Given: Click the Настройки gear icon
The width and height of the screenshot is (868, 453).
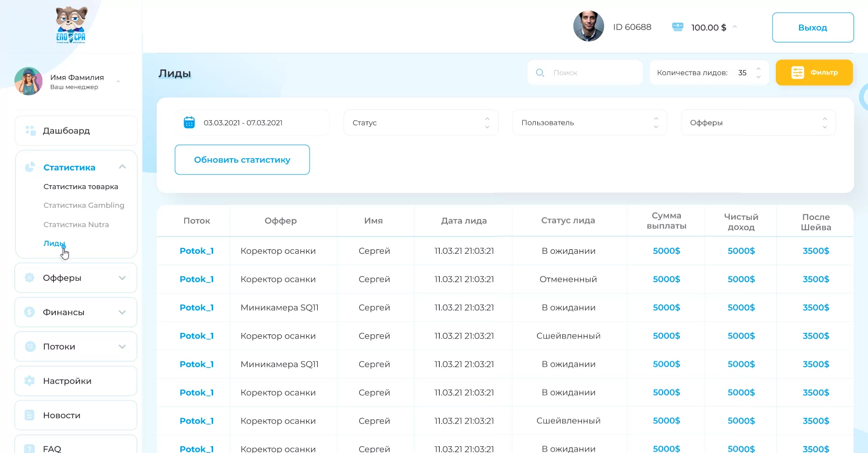Looking at the screenshot, I should click(x=29, y=381).
